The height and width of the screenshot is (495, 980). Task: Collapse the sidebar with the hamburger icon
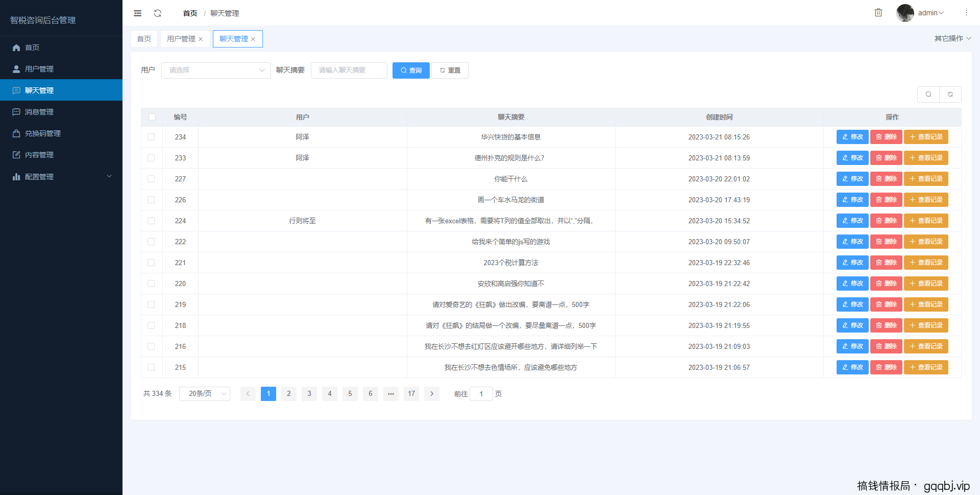137,13
